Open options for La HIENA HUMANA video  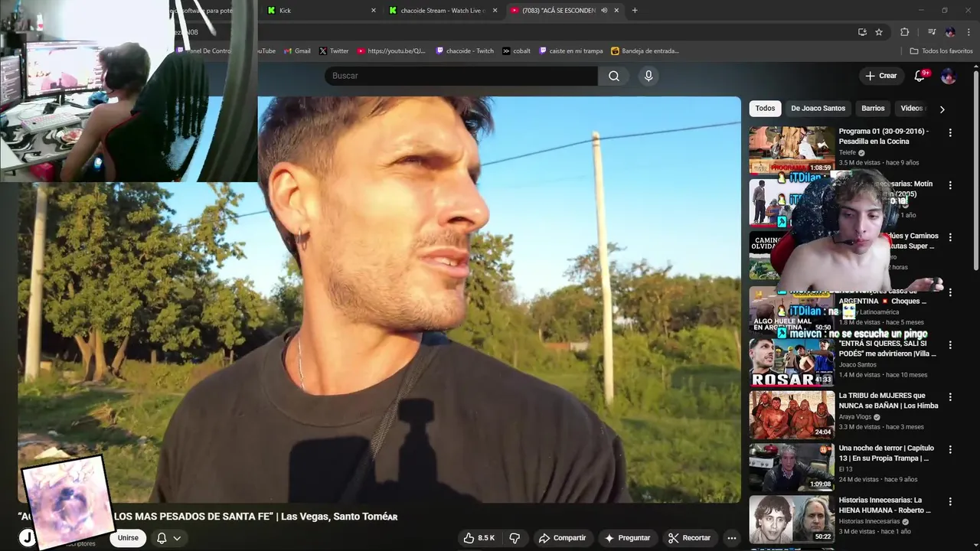[950, 501]
